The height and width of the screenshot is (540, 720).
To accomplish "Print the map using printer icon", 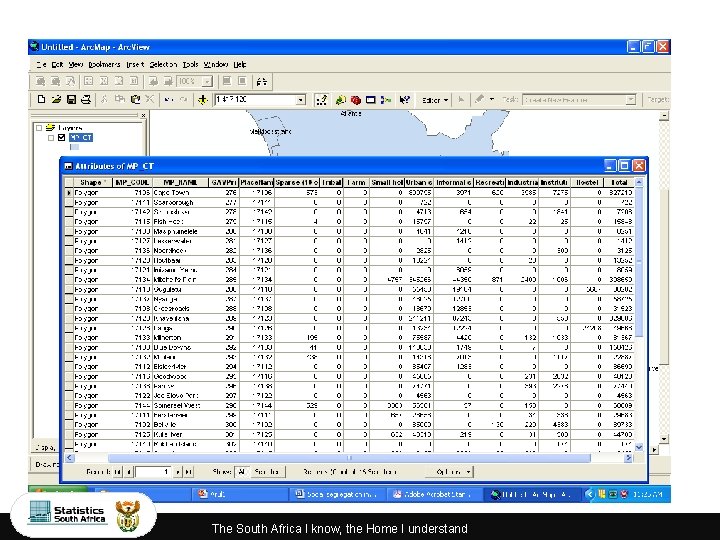I will click(x=85, y=99).
